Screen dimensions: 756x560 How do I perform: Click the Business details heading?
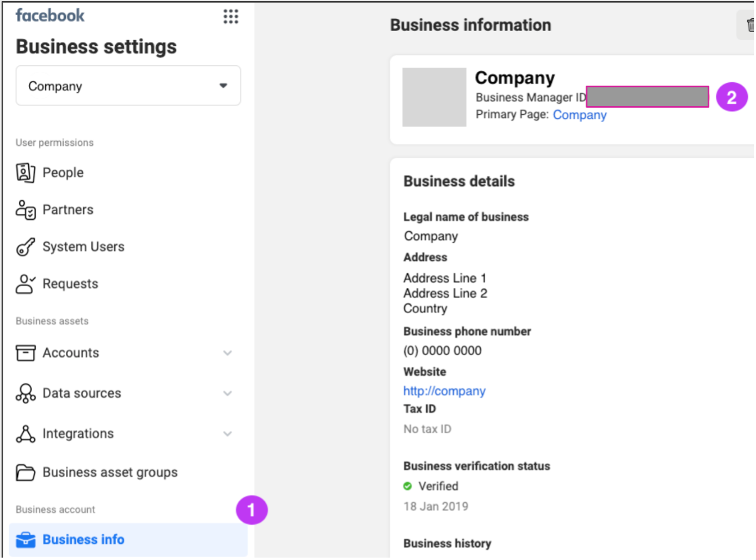click(459, 181)
